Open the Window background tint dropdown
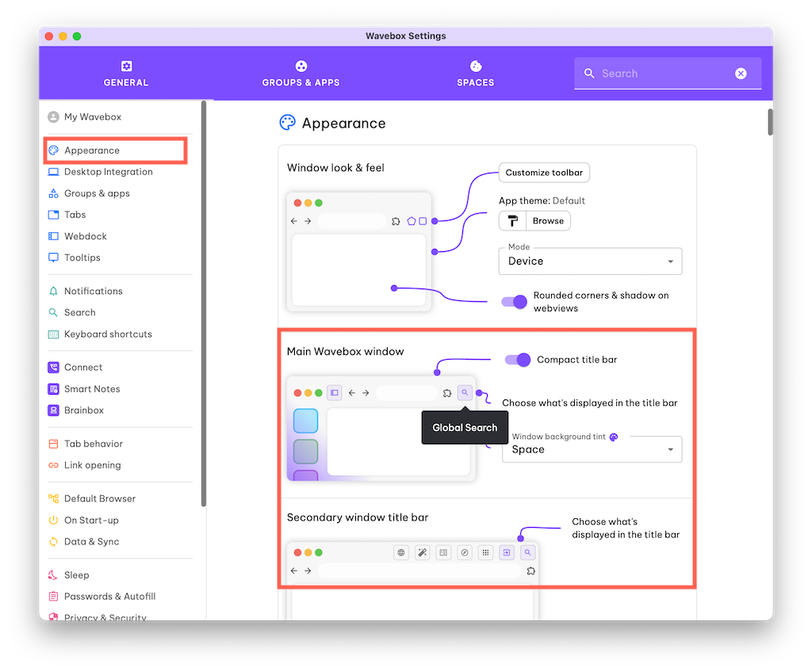Image resolution: width=812 pixels, height=672 pixels. 592,449
